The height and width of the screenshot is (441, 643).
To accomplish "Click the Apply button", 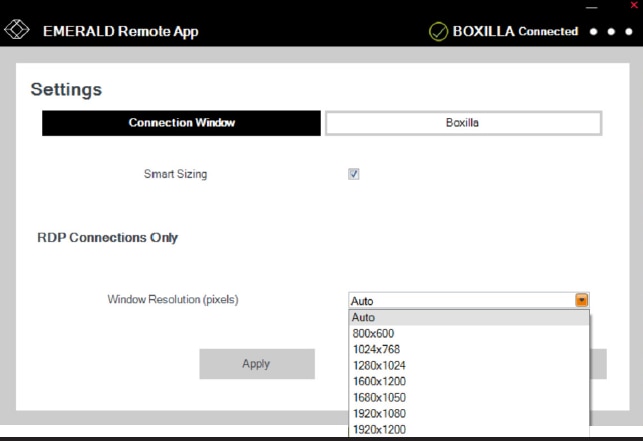I will tap(257, 364).
